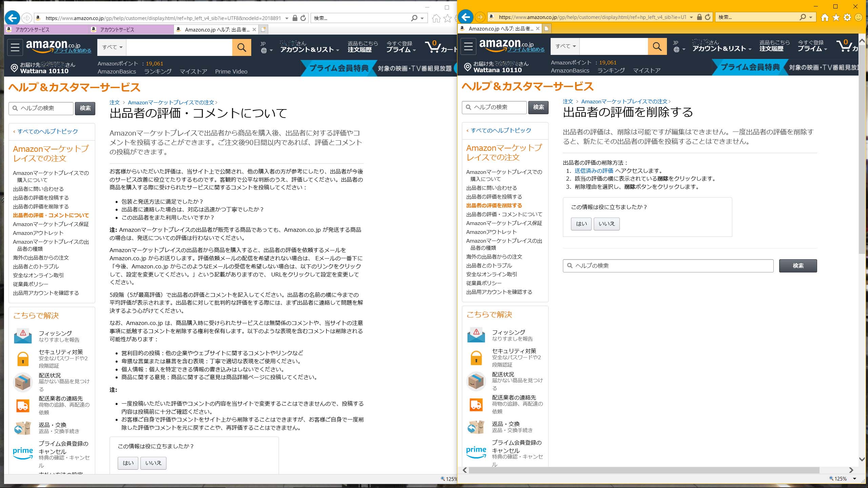Screen dimensions: 868x488
Task: Open the settings gear in right browser window
Action: (x=847, y=17)
